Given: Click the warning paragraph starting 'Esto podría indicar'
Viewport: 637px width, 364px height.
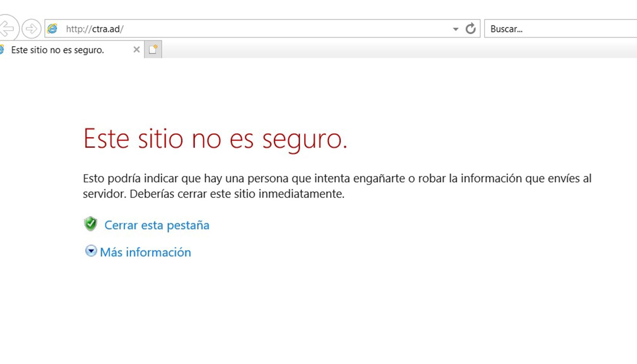Looking at the screenshot, I should 337,186.
